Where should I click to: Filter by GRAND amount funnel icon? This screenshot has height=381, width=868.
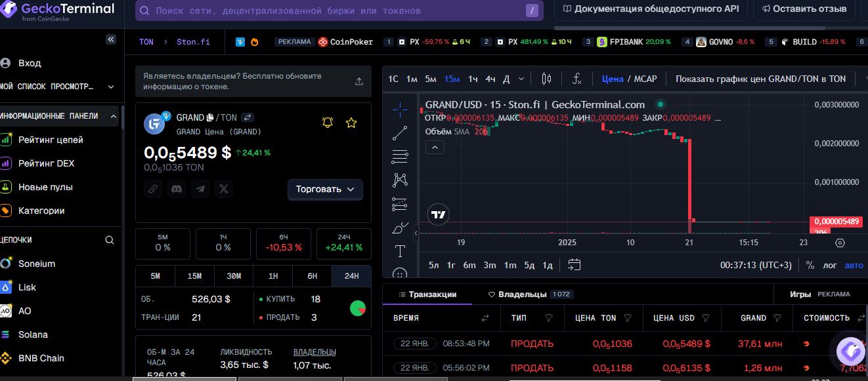(777, 318)
